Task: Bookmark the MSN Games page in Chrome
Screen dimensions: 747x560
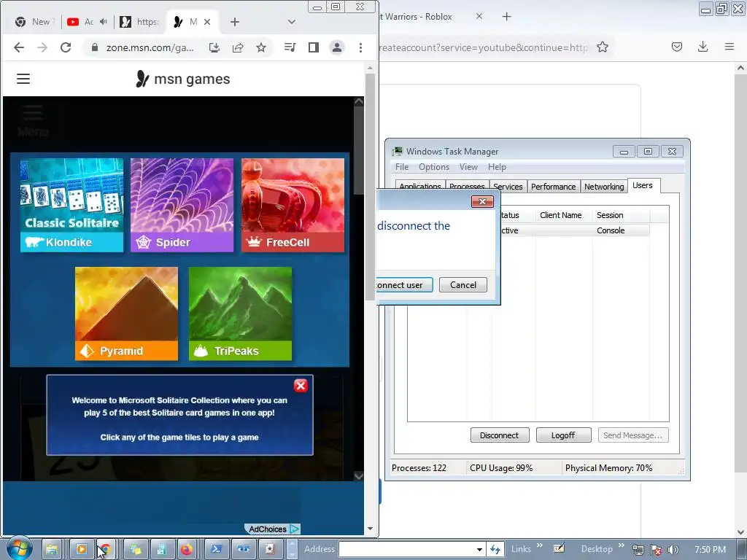Action: (x=261, y=47)
